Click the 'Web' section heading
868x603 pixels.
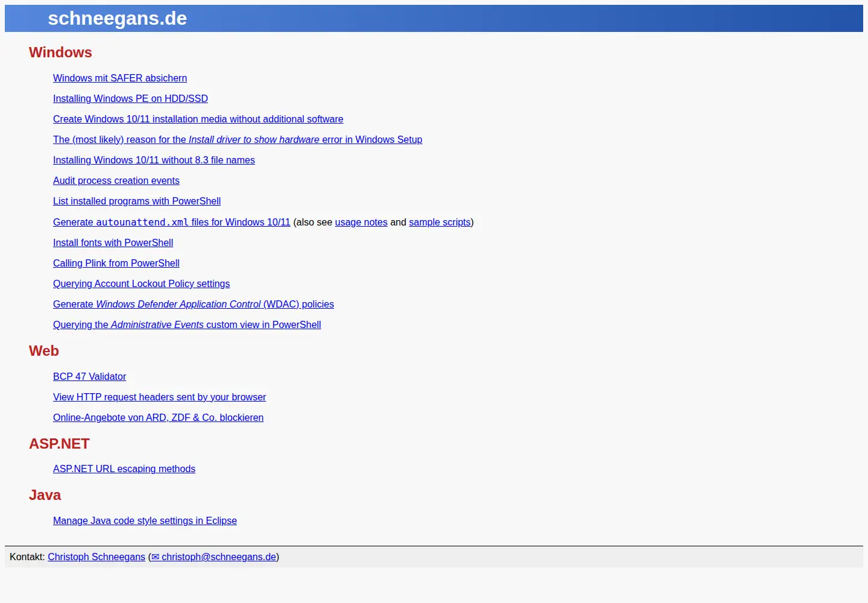click(44, 351)
